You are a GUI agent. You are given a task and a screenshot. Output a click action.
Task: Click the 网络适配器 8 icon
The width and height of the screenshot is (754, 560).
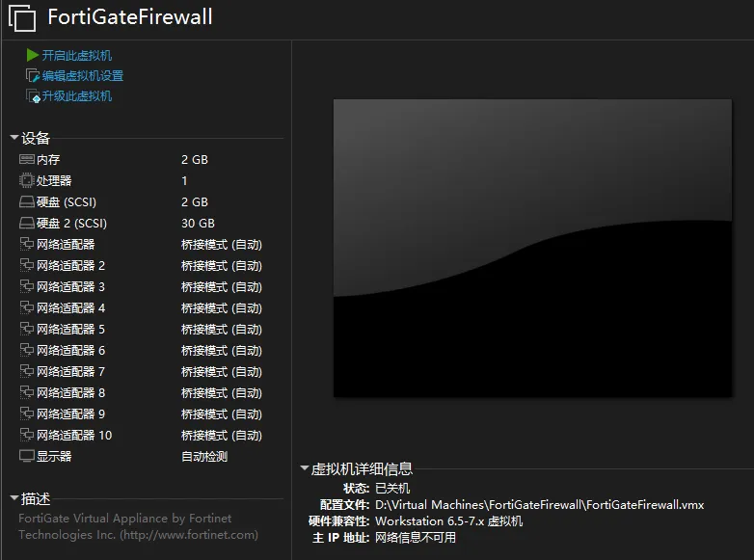coord(26,392)
